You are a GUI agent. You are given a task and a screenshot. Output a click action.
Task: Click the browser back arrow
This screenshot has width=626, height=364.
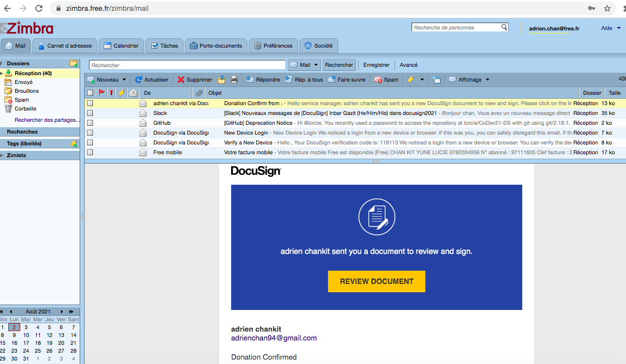(7, 8)
